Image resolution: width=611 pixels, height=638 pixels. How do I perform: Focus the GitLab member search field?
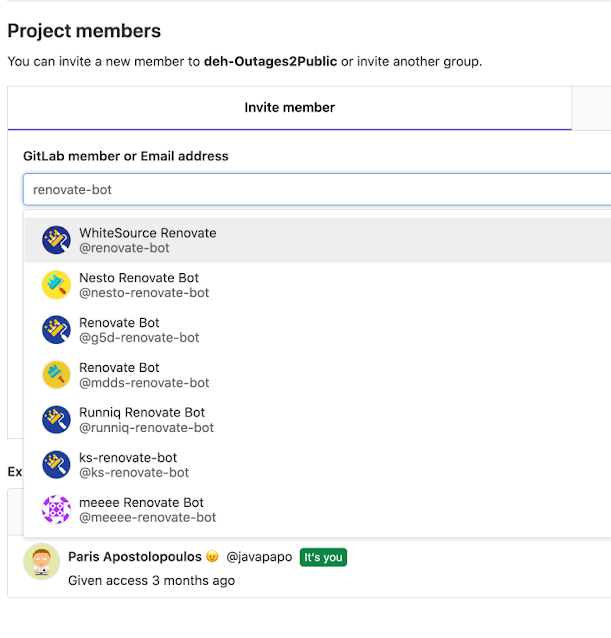(317, 190)
